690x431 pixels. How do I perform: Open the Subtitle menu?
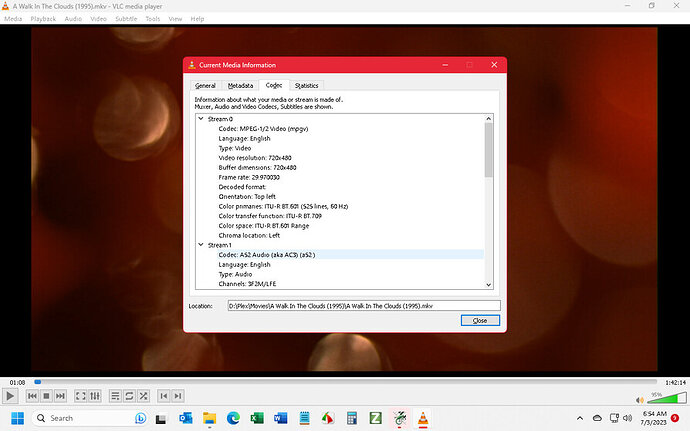point(126,19)
